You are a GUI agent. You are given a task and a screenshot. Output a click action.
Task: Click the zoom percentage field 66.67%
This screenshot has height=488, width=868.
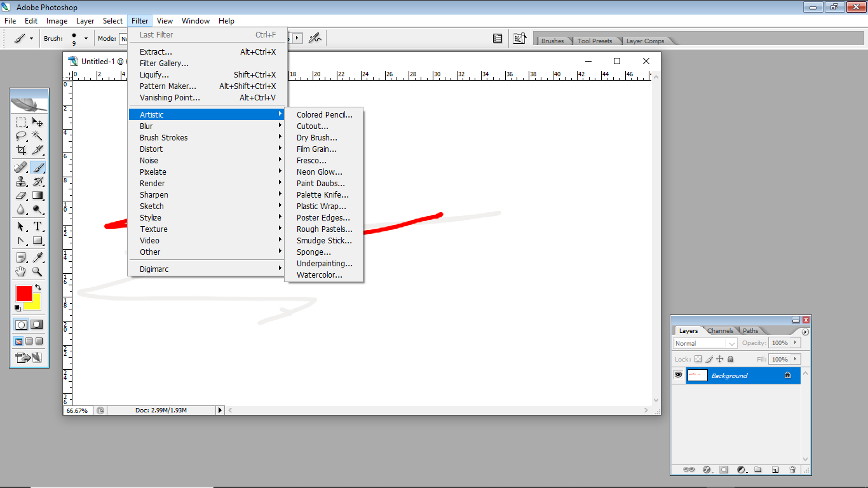(x=78, y=410)
